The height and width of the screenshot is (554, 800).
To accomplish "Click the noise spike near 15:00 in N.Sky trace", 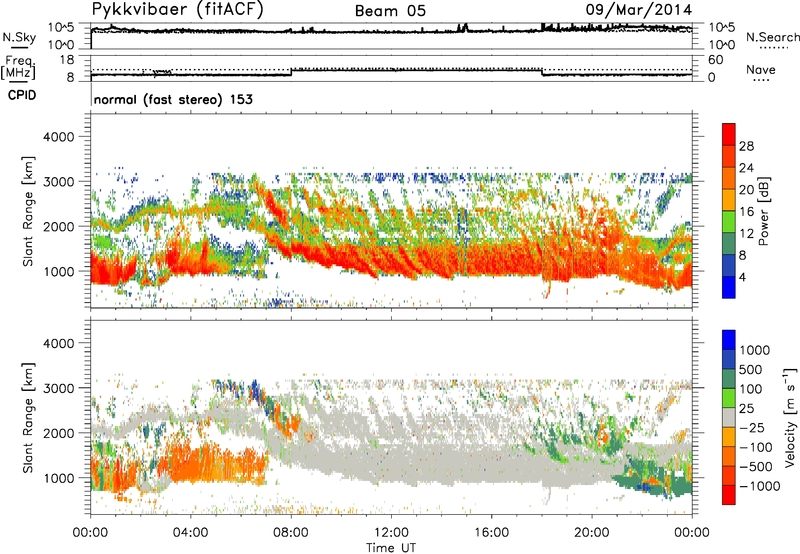I will (x=463, y=28).
